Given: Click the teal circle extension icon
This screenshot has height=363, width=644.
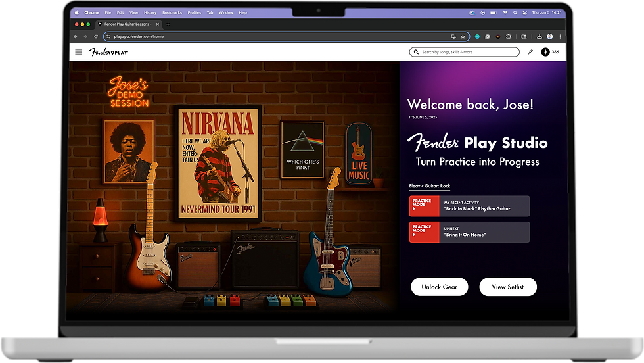Looking at the screenshot, I should click(x=477, y=37).
